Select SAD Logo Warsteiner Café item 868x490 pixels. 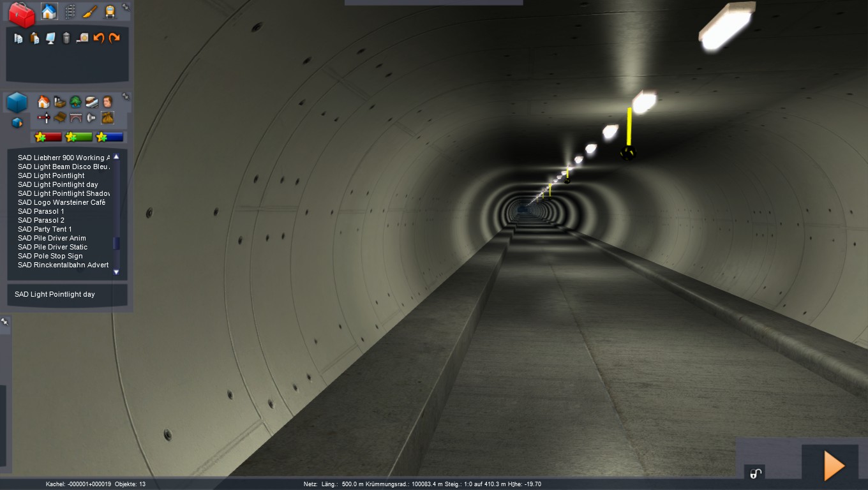click(61, 202)
